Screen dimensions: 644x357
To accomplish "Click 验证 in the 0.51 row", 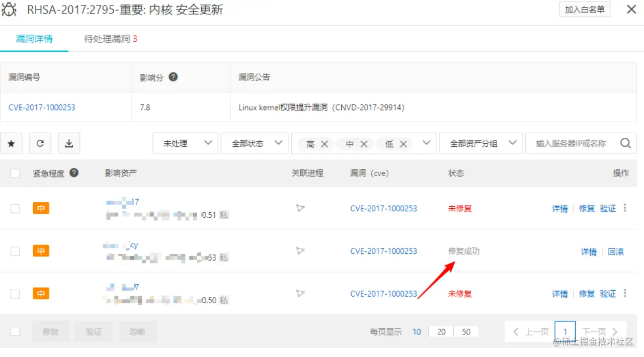I will tap(608, 208).
